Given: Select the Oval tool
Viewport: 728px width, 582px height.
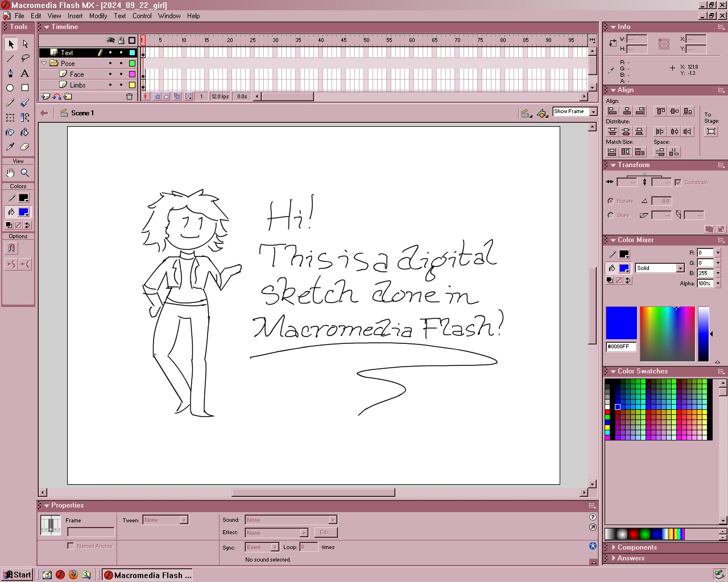Looking at the screenshot, I should point(11,88).
